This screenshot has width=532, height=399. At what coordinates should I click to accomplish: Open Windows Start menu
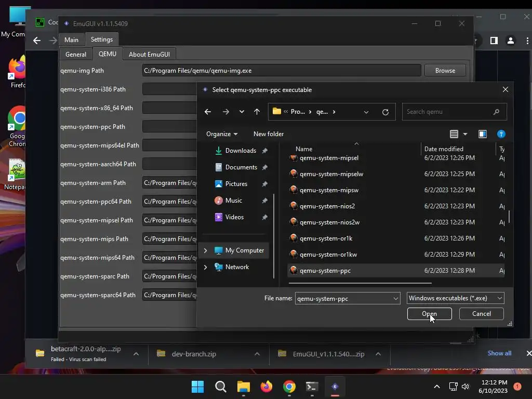pyautogui.click(x=197, y=387)
